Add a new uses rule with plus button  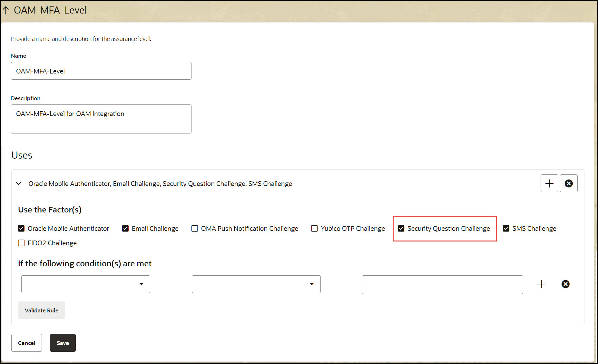click(x=549, y=183)
